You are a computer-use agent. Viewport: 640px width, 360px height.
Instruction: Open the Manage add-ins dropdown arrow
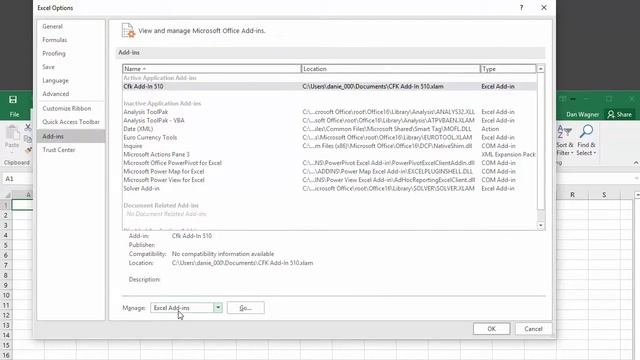click(x=218, y=308)
